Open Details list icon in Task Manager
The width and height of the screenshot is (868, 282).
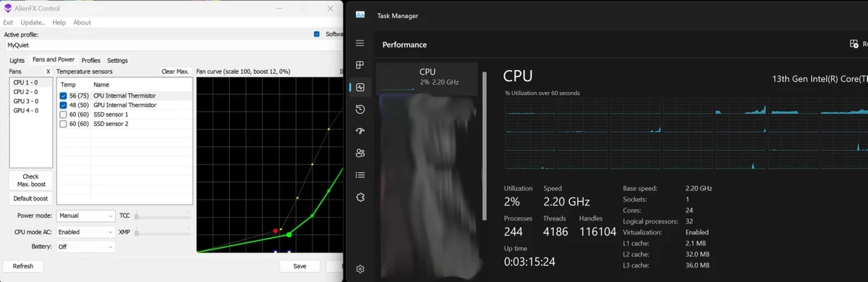[x=360, y=174]
